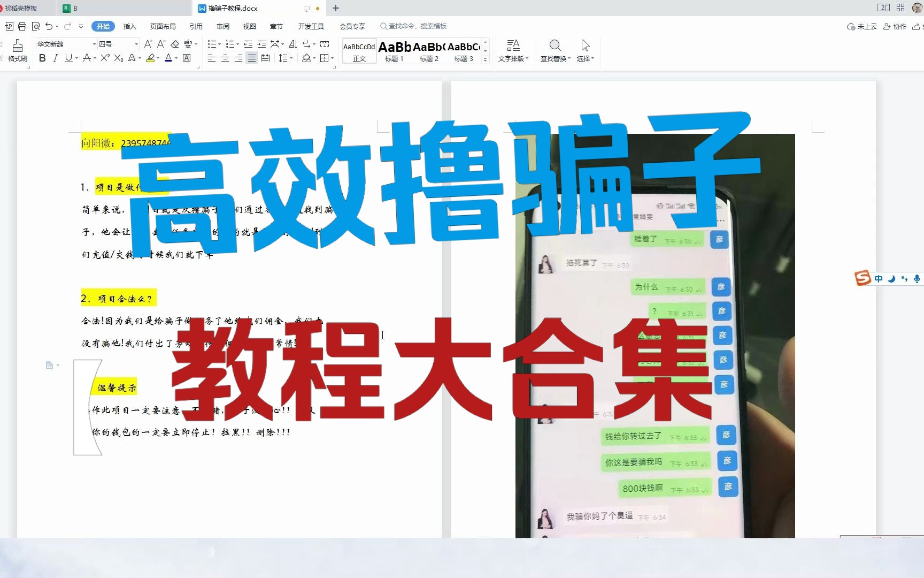The image size is (924, 578).
Task: Toggle subscript formatting
Action: coord(119,58)
